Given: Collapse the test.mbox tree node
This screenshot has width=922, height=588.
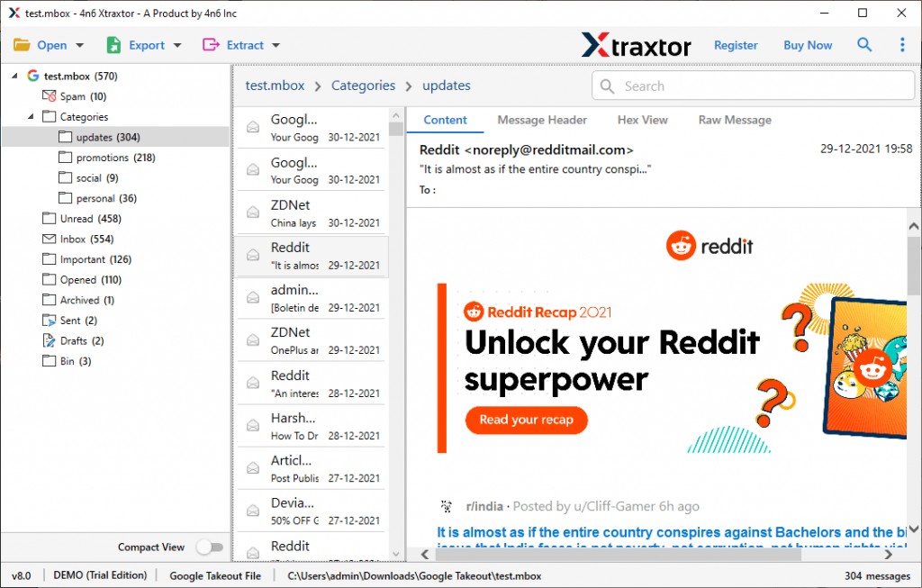Looking at the screenshot, I should [14, 76].
